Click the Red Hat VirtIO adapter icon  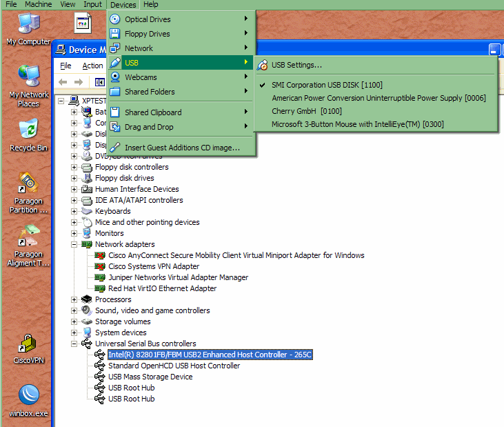(x=100, y=288)
